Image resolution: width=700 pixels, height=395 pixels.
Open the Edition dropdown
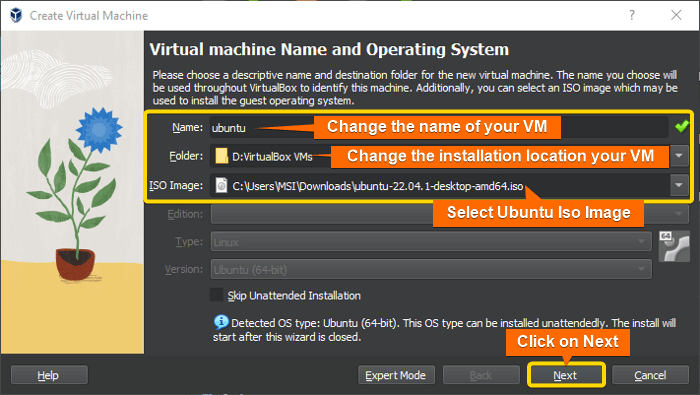click(450, 214)
